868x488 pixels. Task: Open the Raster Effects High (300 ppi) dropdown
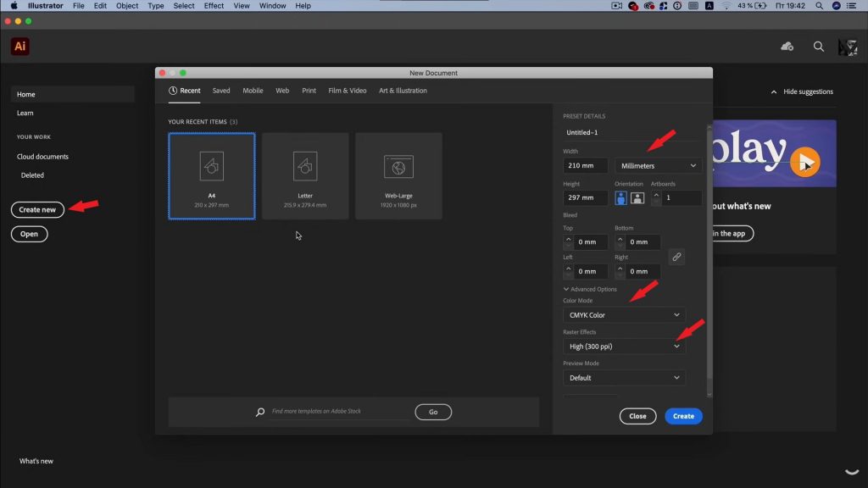coord(624,347)
